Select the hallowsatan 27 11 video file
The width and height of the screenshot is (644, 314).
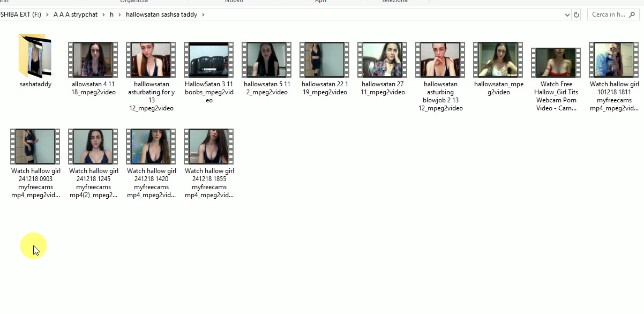(x=382, y=59)
